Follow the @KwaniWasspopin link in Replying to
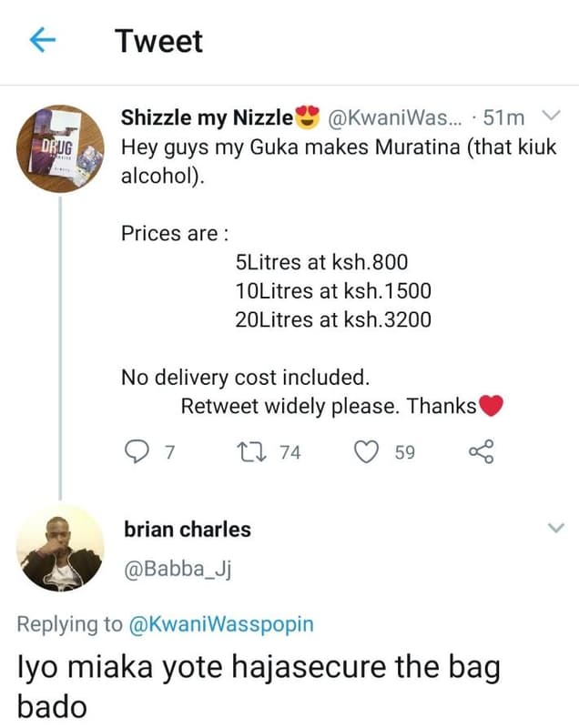The width and height of the screenshot is (579, 728). click(x=221, y=623)
